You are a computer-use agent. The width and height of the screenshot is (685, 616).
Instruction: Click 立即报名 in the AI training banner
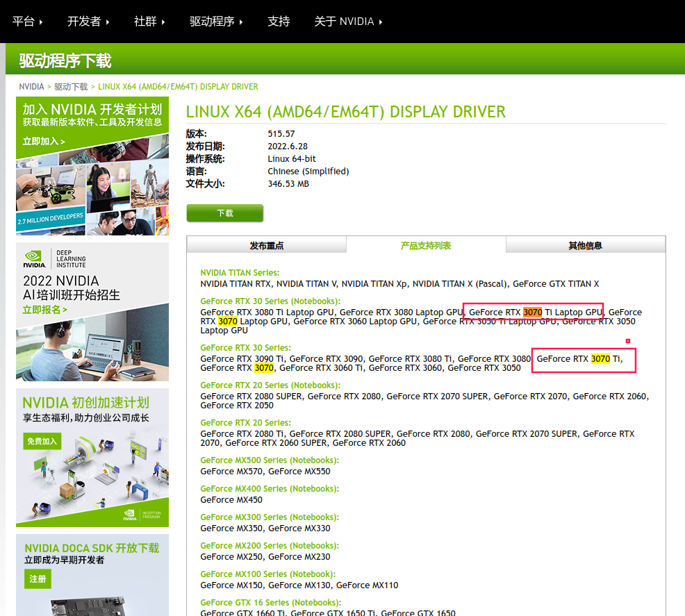45,310
